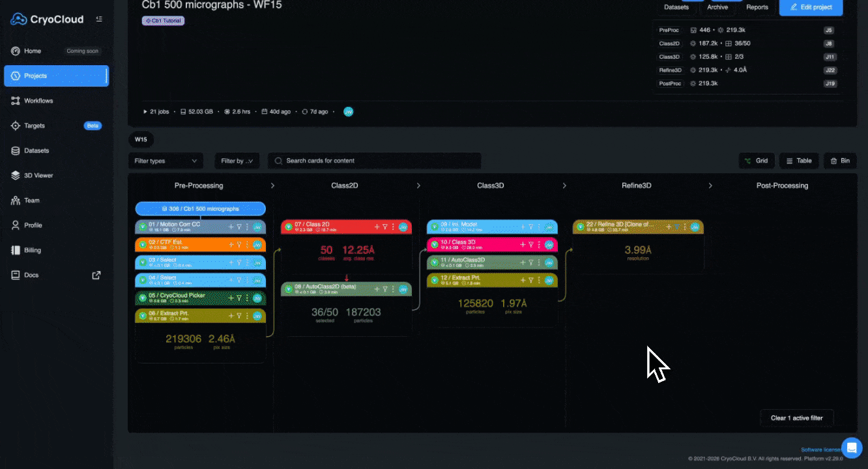Click the Search cards for content field
This screenshot has width=868, height=469.
click(375, 161)
